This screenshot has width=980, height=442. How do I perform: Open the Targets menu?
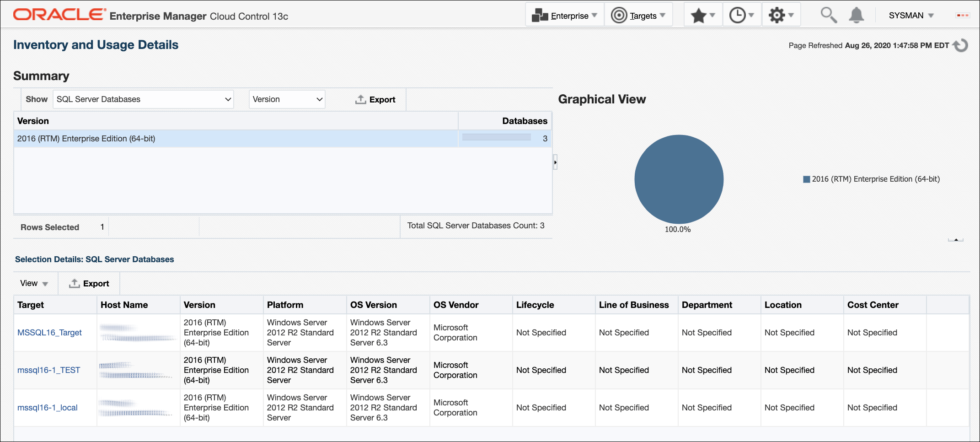pyautogui.click(x=638, y=16)
